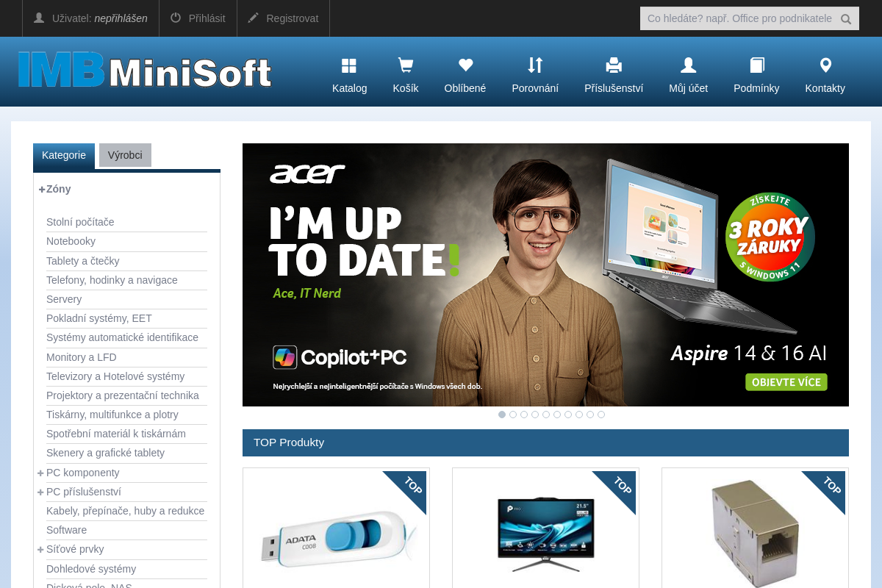This screenshot has width=882, height=588.
Task: Select the third banner slide dot
Action: 524,415
